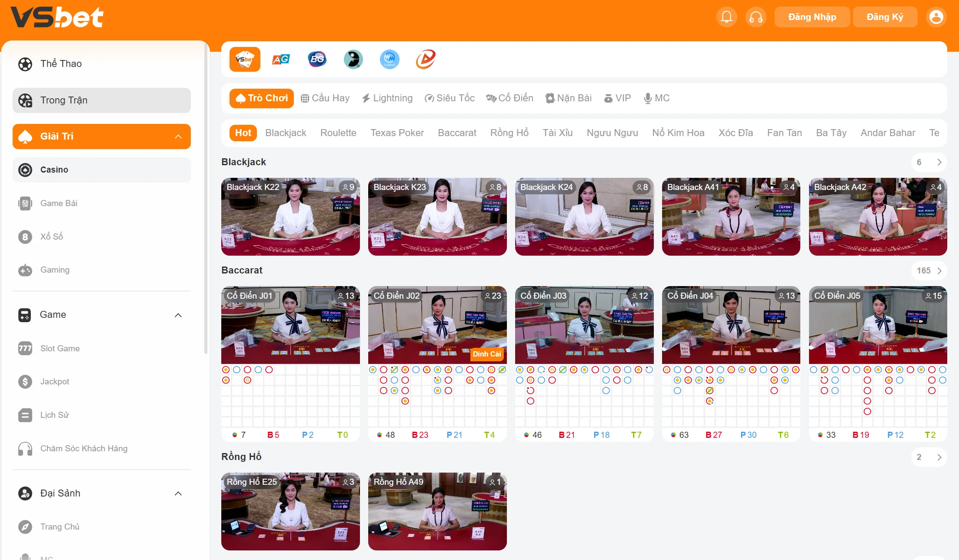Filter games by Tài Xỉu
The width and height of the screenshot is (959, 560).
[557, 133]
